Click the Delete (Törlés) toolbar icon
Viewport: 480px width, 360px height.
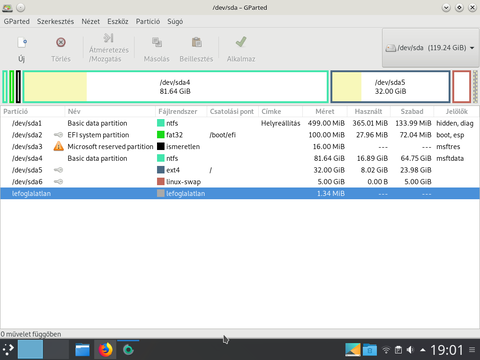[x=61, y=43]
